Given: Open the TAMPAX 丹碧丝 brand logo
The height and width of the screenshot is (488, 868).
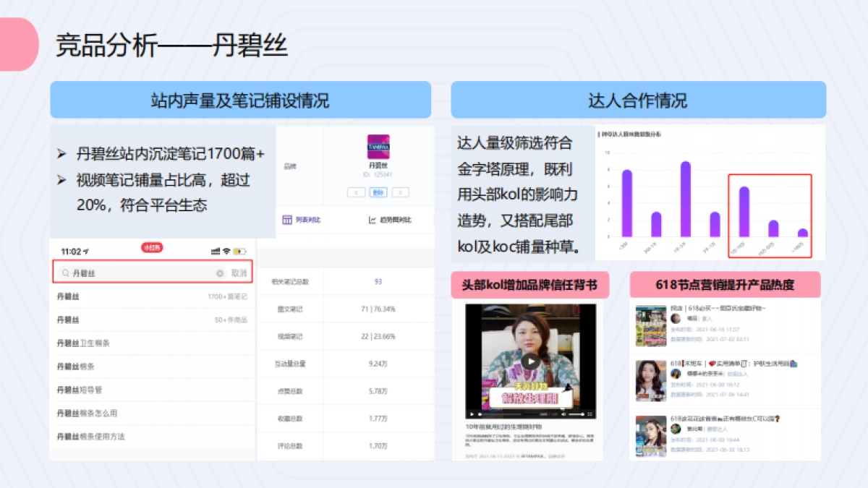Looking at the screenshot, I should pos(379,147).
